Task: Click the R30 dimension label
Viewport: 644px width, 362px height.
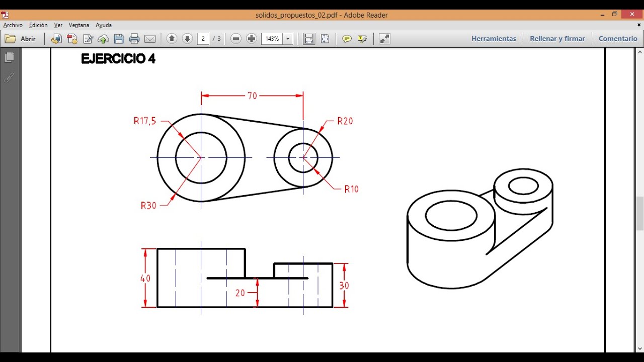Action: click(148, 205)
